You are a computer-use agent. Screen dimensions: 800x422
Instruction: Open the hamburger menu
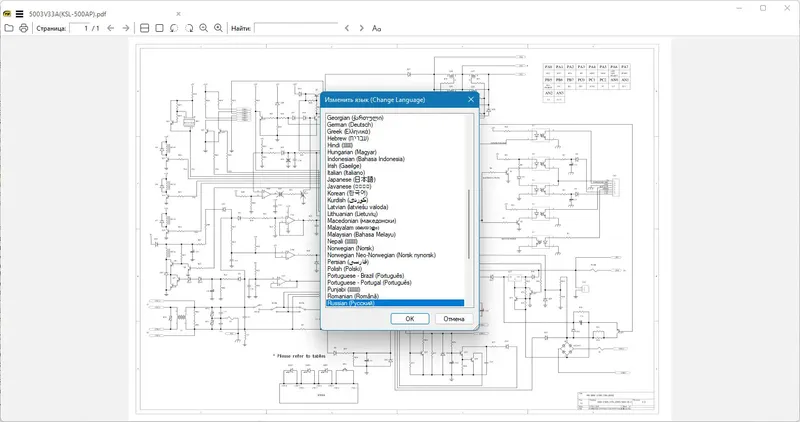[19, 14]
